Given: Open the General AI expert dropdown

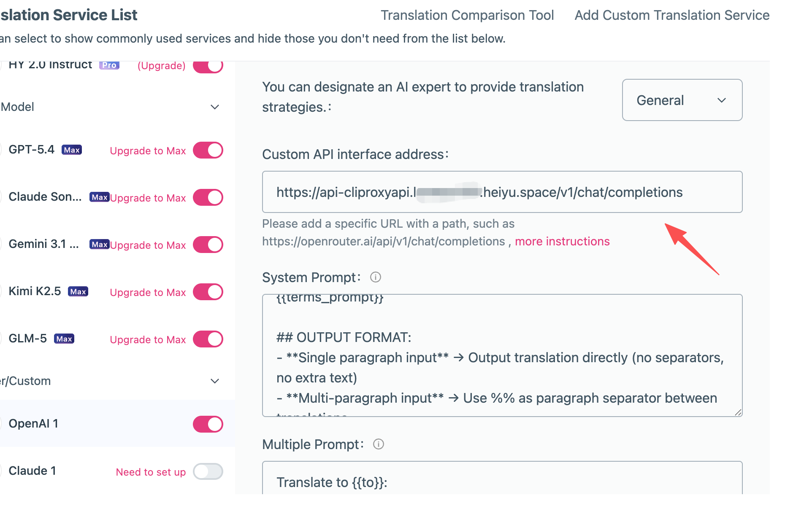Looking at the screenshot, I should pos(682,100).
